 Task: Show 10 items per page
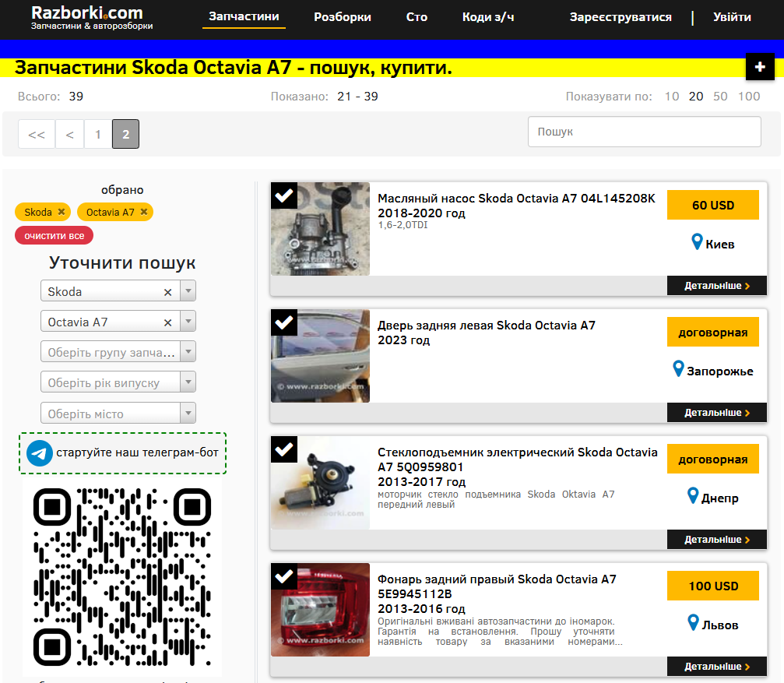(672, 97)
